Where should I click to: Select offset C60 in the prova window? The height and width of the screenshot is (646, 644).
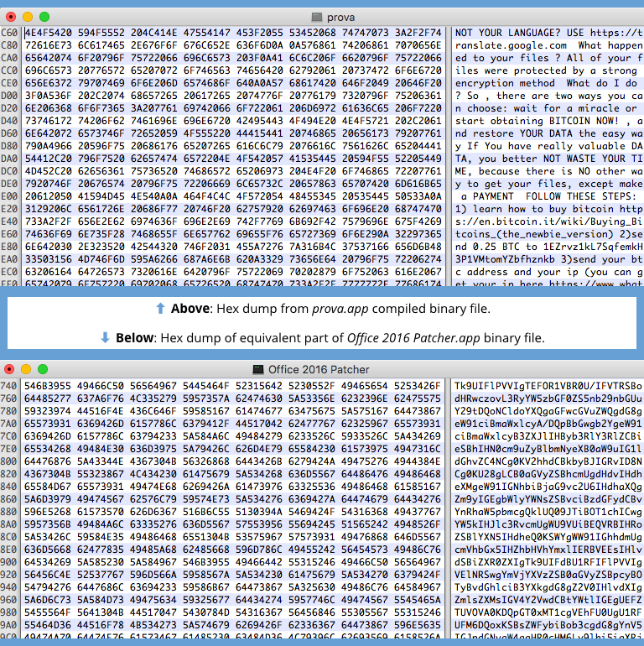(9, 33)
